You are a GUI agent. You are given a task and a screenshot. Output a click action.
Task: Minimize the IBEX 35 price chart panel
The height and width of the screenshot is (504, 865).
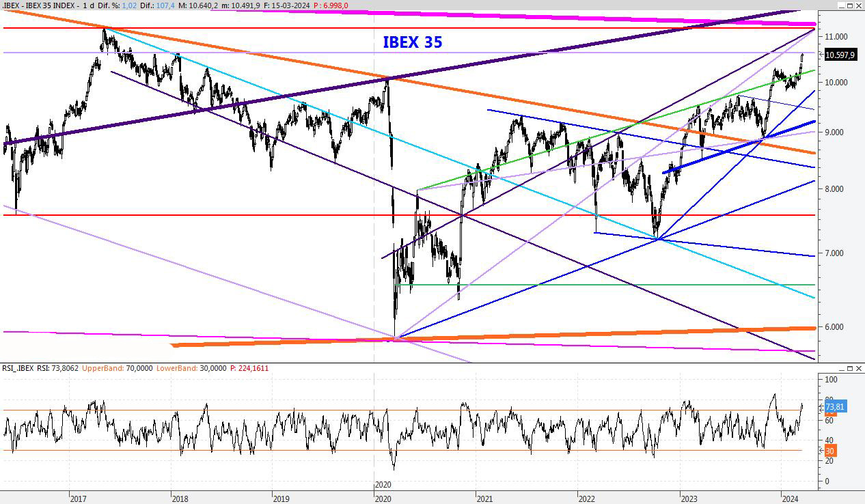pyautogui.click(x=840, y=5)
